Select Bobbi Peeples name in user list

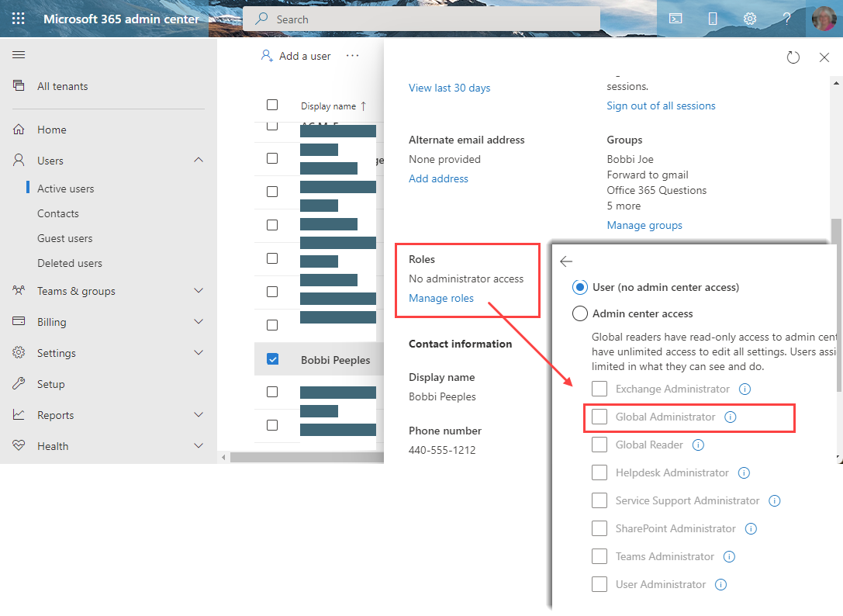(336, 360)
